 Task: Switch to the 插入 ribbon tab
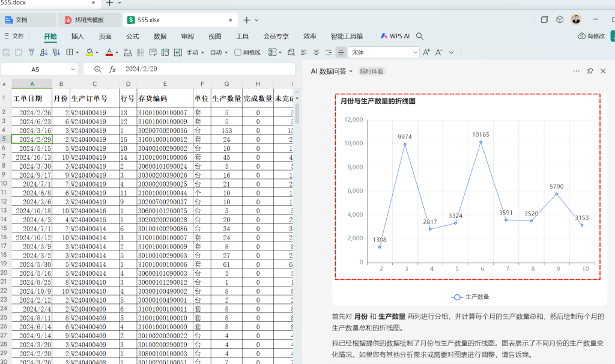(77, 36)
